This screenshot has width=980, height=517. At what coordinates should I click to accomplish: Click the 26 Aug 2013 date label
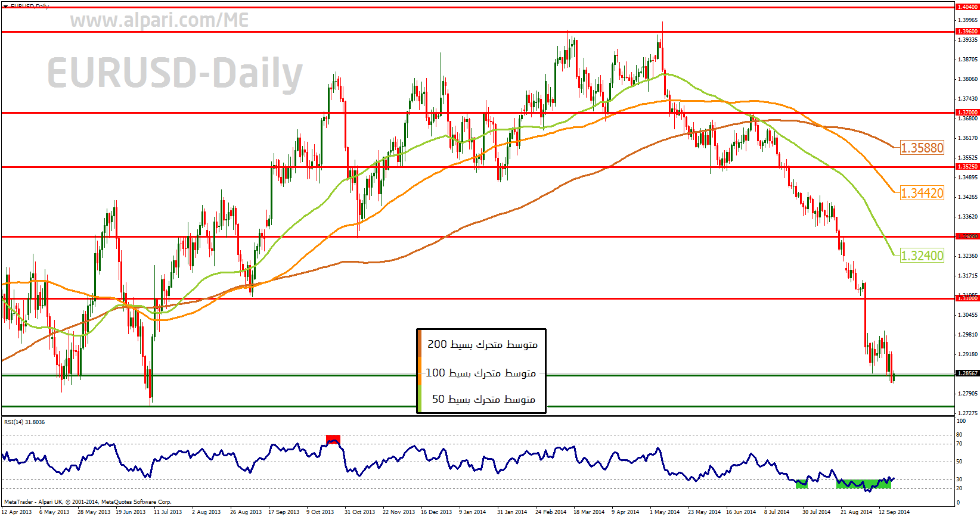coord(246,512)
